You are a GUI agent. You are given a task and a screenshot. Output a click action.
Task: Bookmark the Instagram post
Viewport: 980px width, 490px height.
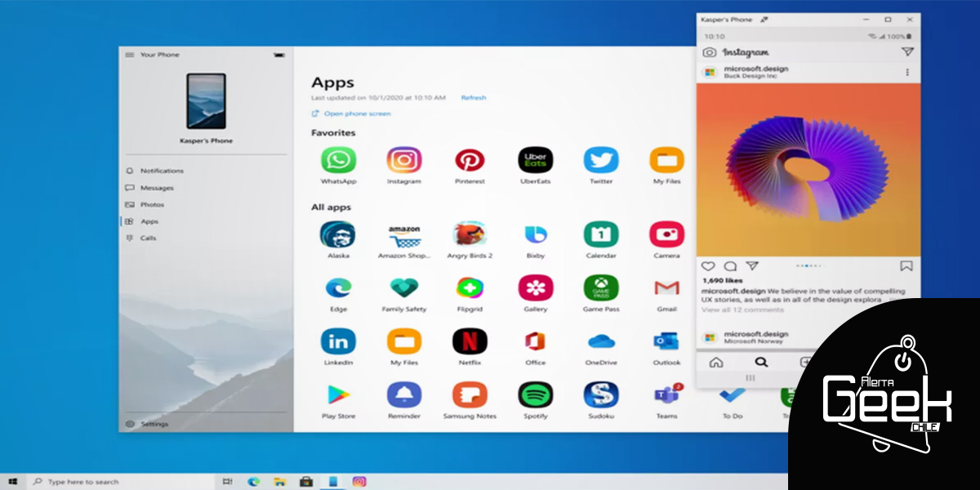click(x=906, y=266)
